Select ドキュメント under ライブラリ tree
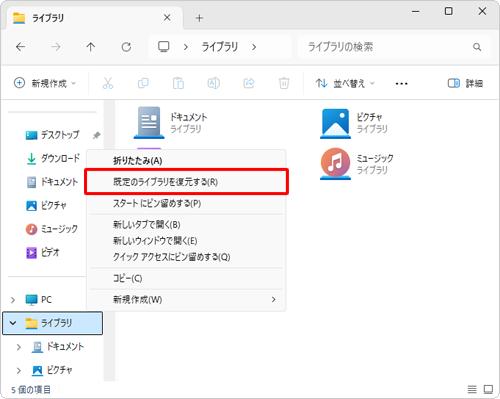This screenshot has width=500, height=399. click(57, 347)
